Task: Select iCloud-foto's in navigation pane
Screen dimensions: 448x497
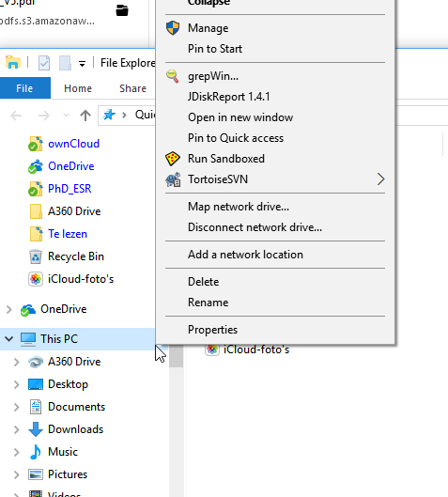Action: click(x=81, y=279)
